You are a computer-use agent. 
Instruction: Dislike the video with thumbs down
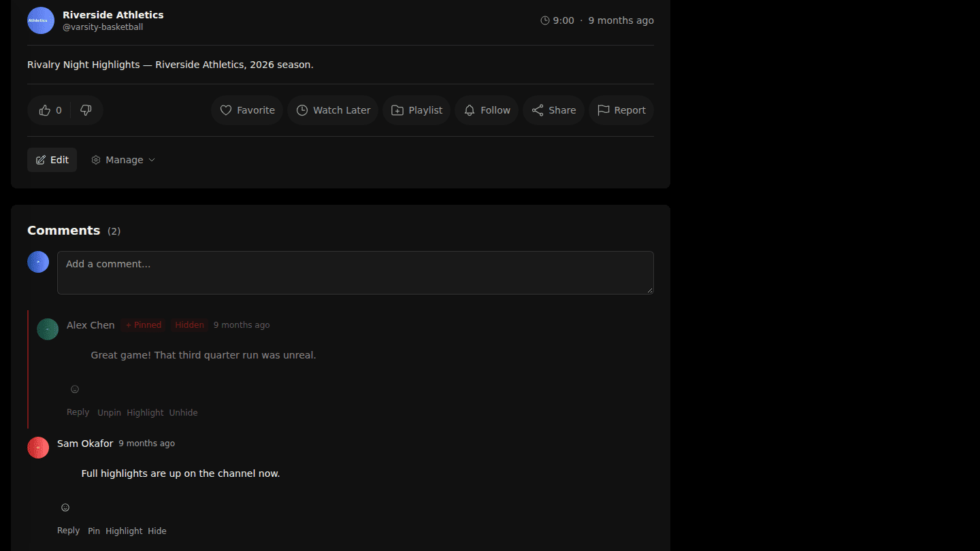point(86,110)
